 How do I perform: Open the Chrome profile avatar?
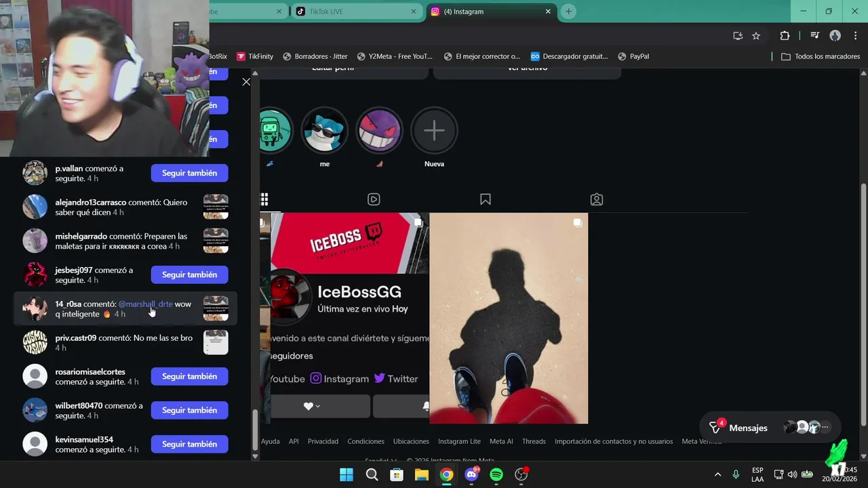[835, 36]
